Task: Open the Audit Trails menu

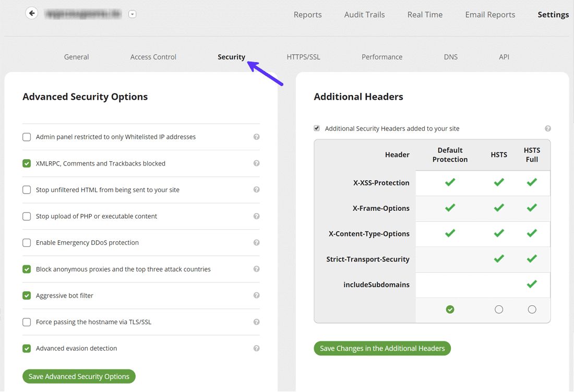Action: point(364,15)
